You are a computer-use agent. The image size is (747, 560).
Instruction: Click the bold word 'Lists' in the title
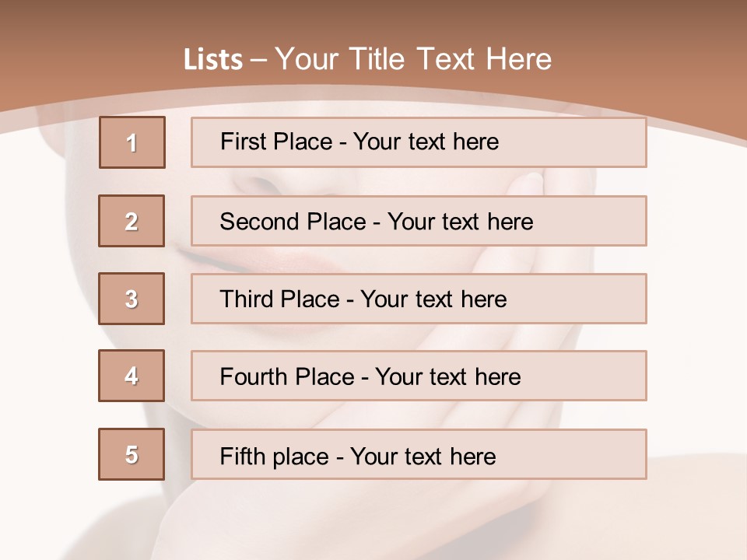(x=213, y=60)
